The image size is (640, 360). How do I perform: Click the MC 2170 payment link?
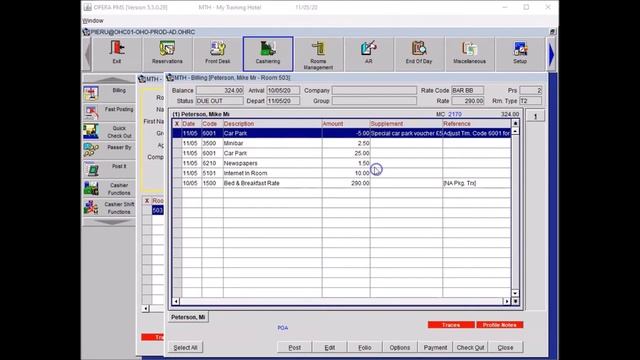pos(449,114)
